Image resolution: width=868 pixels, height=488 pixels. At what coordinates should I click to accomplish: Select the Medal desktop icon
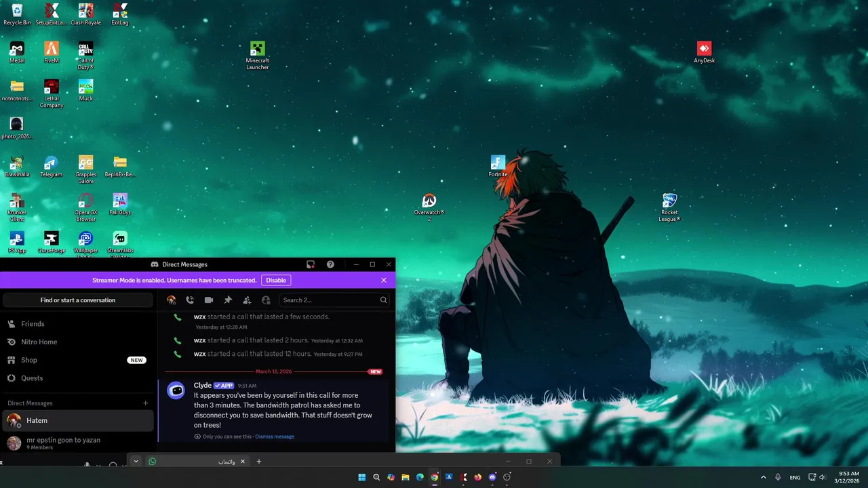click(17, 52)
